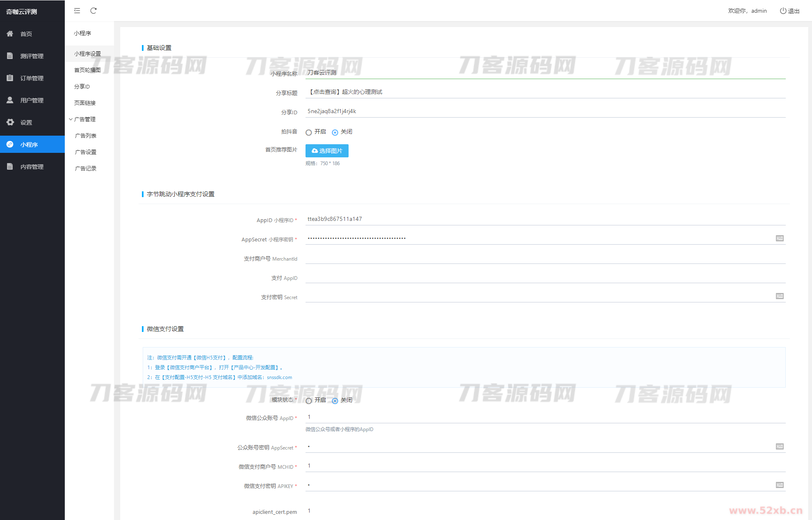Click the sidebar collapse menu icon

click(77, 11)
